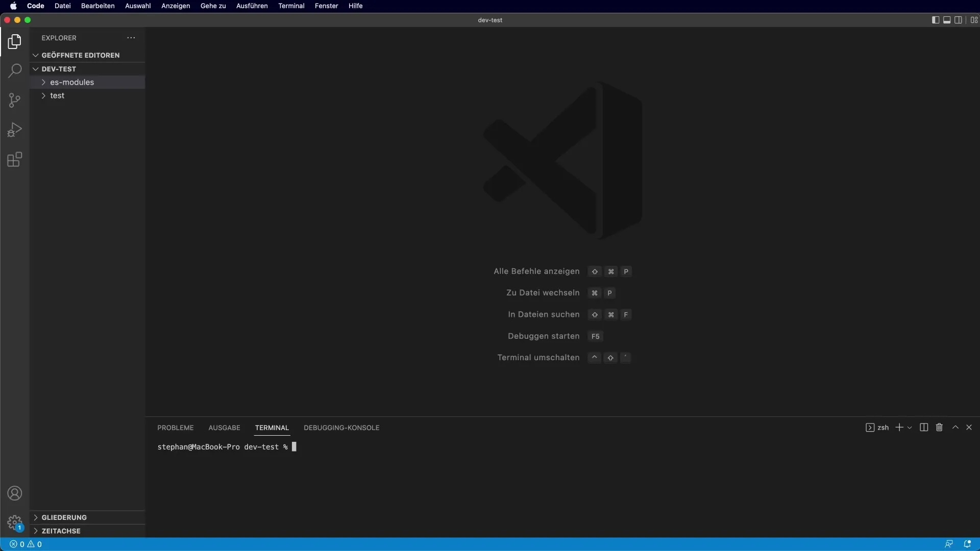Open the Customize Layout icon
The height and width of the screenshot is (551, 980).
pos(974,20)
